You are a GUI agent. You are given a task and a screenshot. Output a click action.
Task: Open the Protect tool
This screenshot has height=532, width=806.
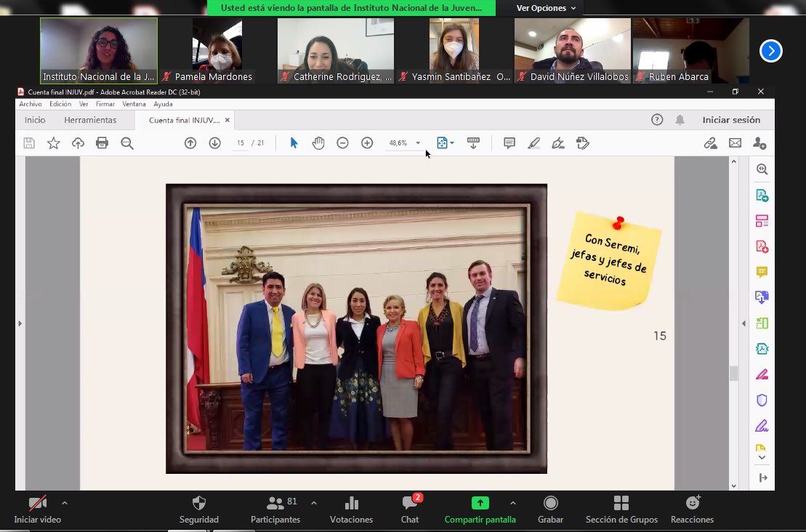[x=761, y=400]
